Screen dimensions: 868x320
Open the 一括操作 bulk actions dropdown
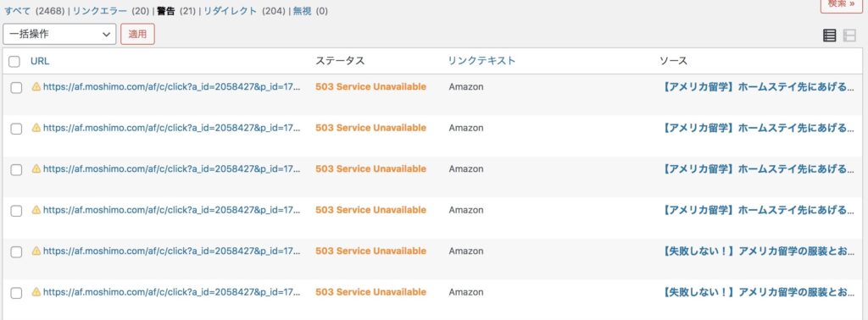[59, 34]
